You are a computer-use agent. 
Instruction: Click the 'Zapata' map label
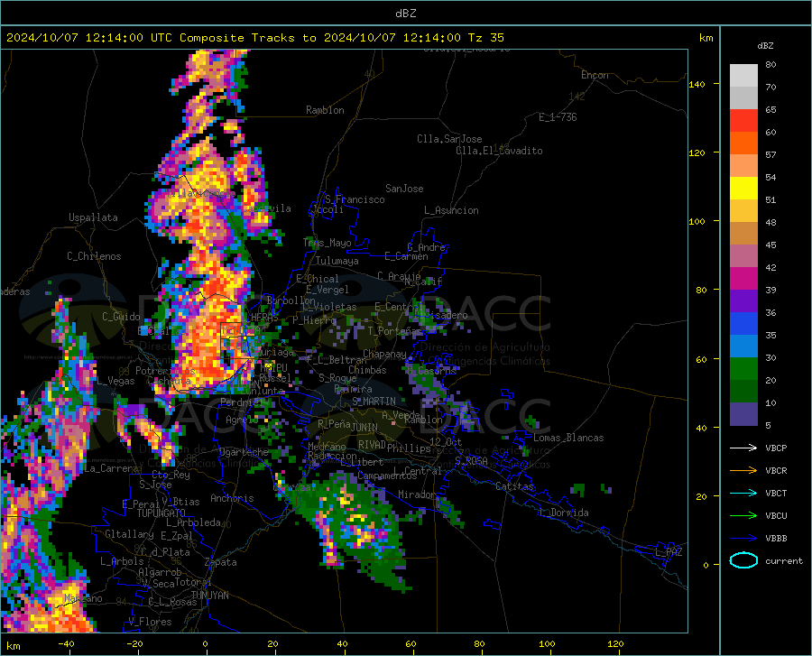pyautogui.click(x=221, y=562)
